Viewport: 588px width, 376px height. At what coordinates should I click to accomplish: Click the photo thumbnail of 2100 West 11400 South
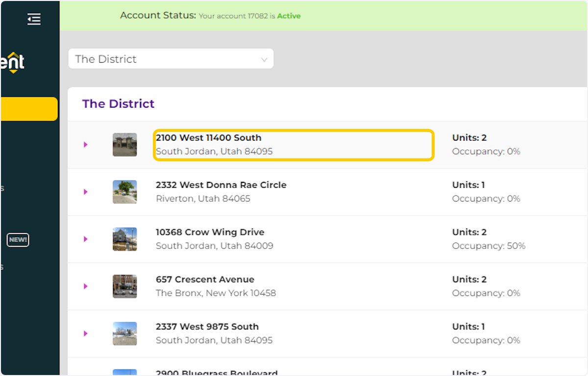pyautogui.click(x=124, y=144)
